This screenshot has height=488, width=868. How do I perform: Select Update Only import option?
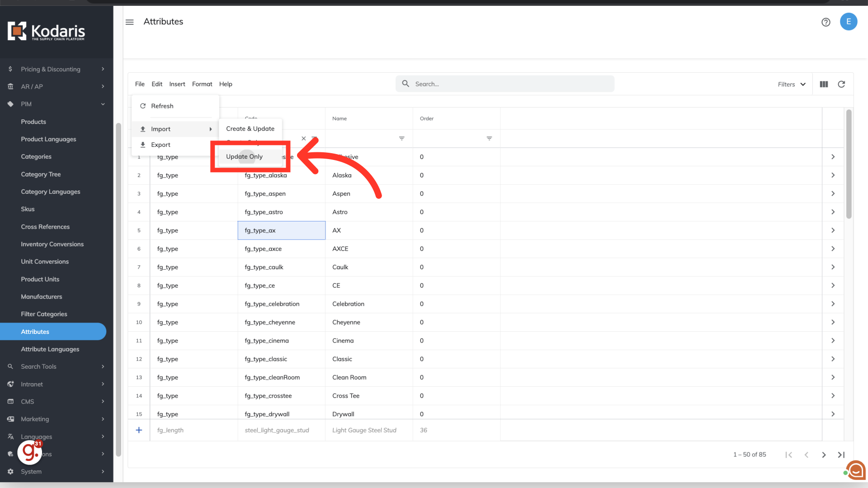click(x=244, y=156)
